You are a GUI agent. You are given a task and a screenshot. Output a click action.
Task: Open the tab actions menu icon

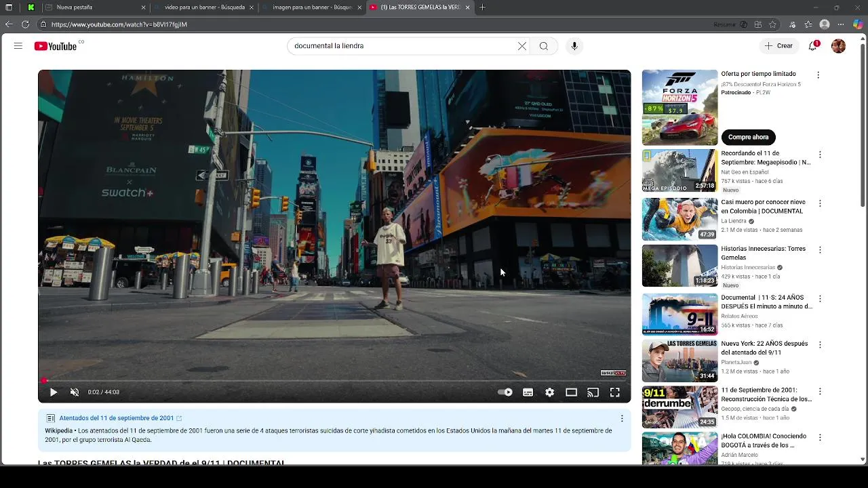(x=9, y=7)
